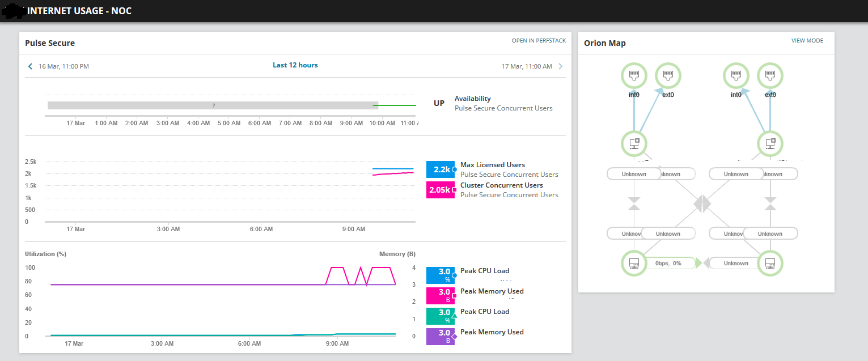Screen dimensions: 868x361
Task: Click the right hourglass link connector
Action: [770, 203]
